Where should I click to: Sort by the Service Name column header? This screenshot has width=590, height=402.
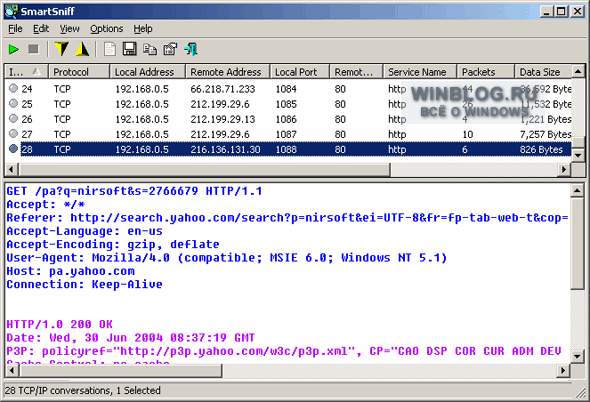point(420,72)
